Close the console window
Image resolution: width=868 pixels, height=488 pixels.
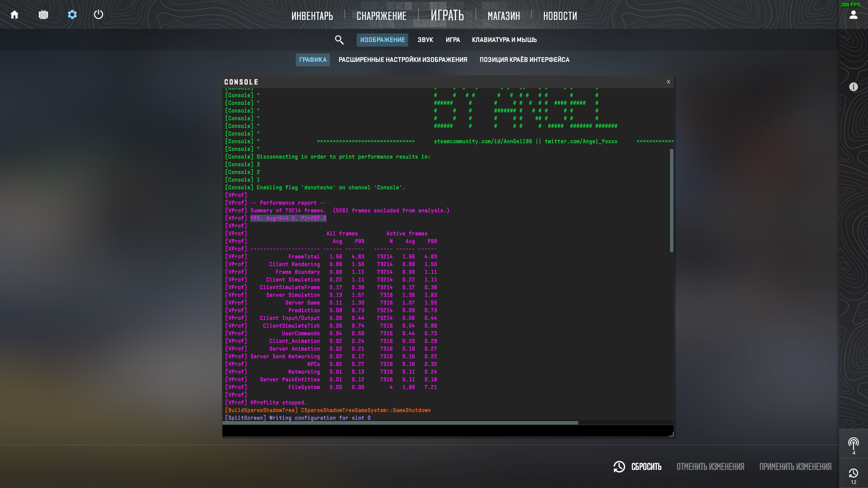(x=668, y=82)
